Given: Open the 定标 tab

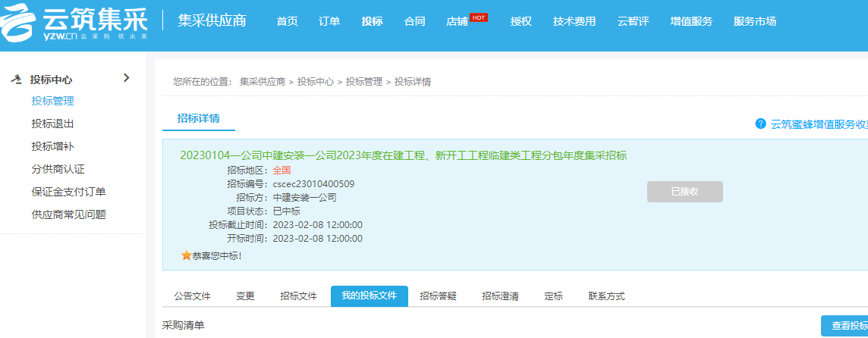Looking at the screenshot, I should (x=553, y=296).
